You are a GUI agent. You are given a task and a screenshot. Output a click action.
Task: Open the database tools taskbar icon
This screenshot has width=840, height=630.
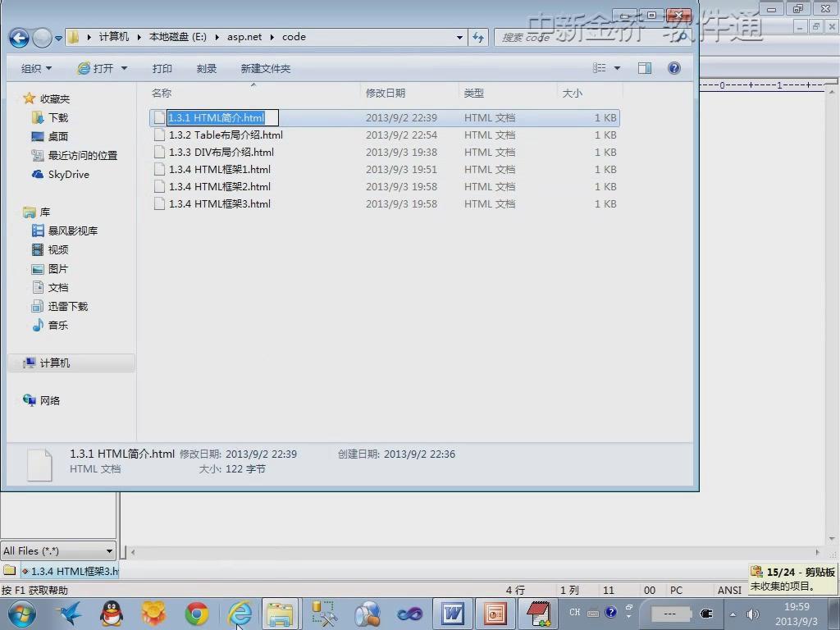point(324,614)
